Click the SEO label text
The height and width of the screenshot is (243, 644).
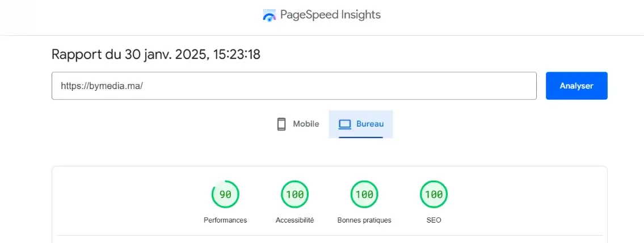point(433,220)
